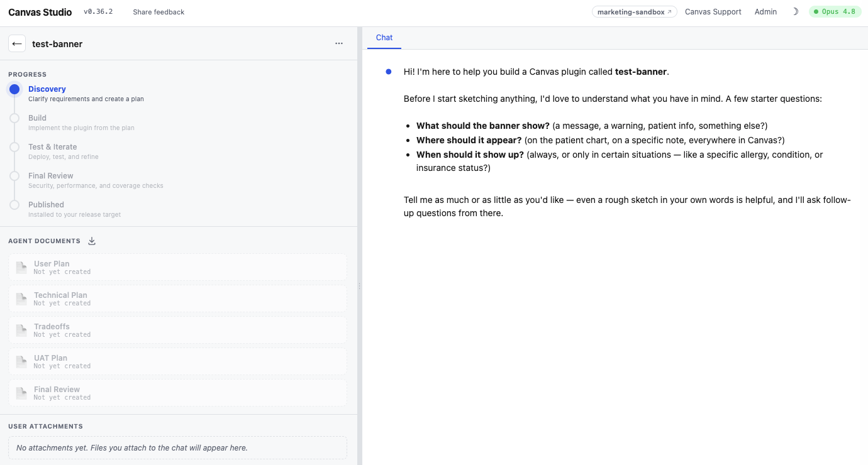Click 'Implement the plugin from the plan' text
868x465 pixels.
[81, 128]
